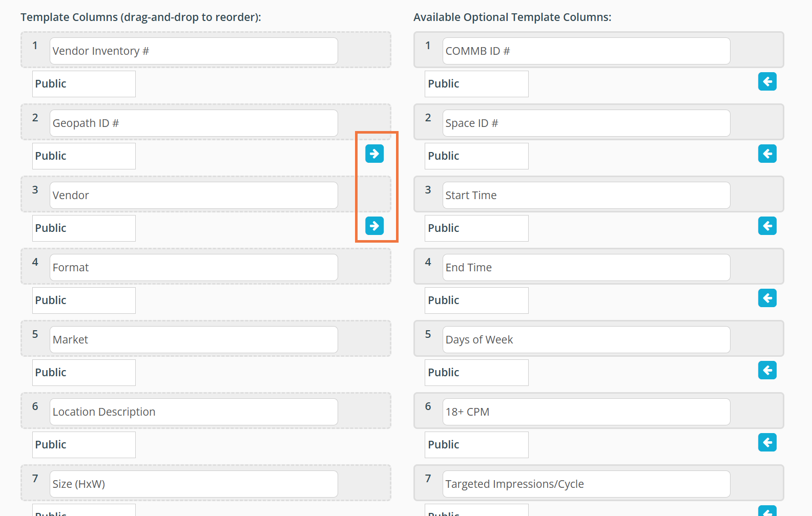Add End Time column using left arrow

pyautogui.click(x=767, y=298)
